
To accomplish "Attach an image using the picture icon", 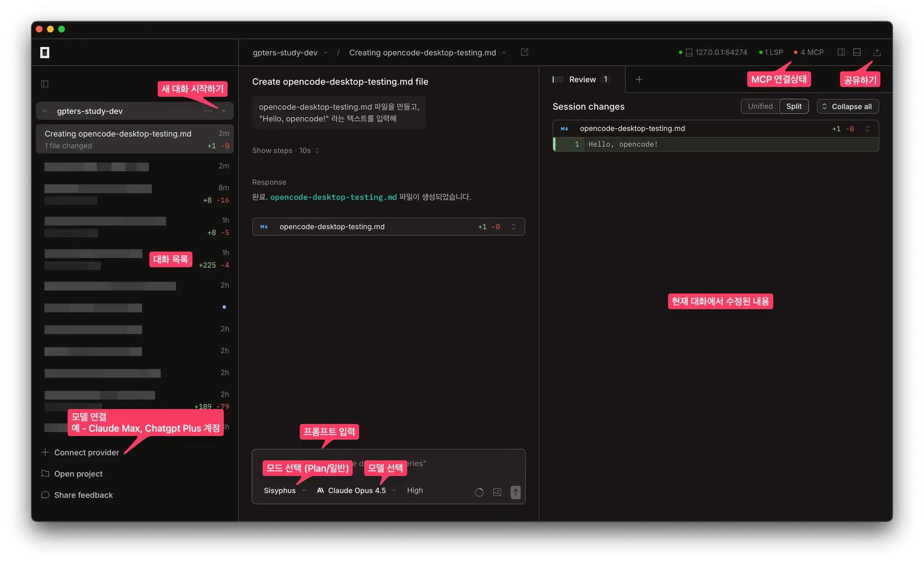I will coord(497,492).
